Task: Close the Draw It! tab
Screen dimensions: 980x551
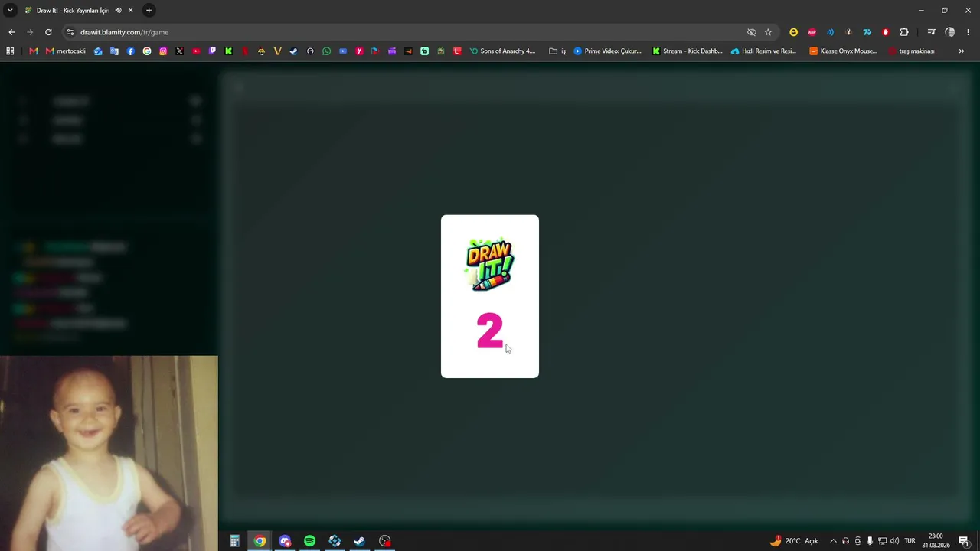Action: (130, 11)
